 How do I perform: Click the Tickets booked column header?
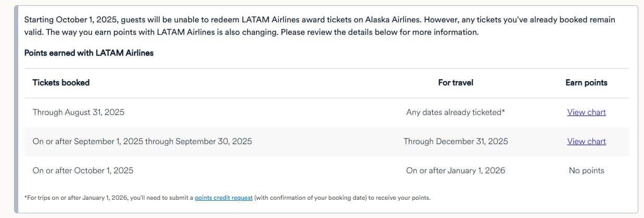(x=61, y=83)
